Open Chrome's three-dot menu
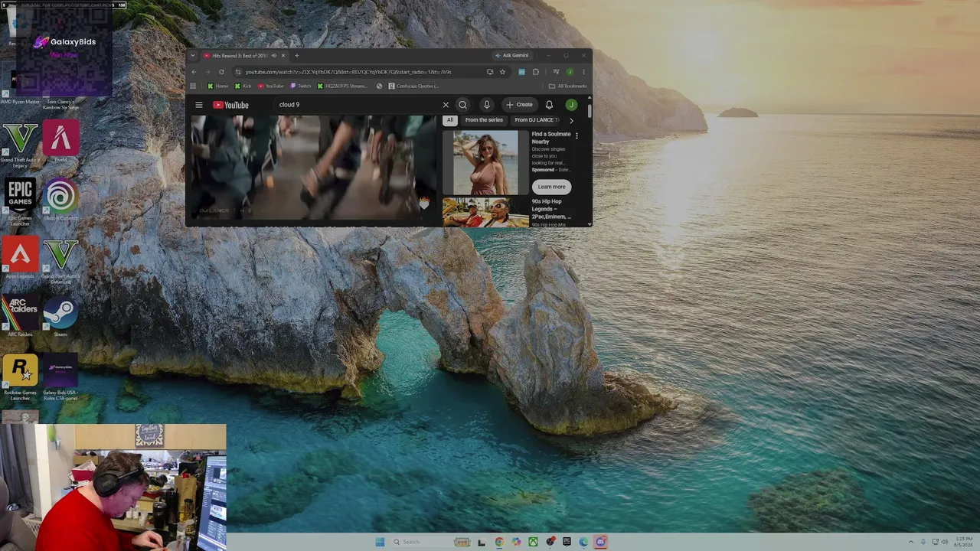Image resolution: width=980 pixels, height=551 pixels. coord(583,72)
